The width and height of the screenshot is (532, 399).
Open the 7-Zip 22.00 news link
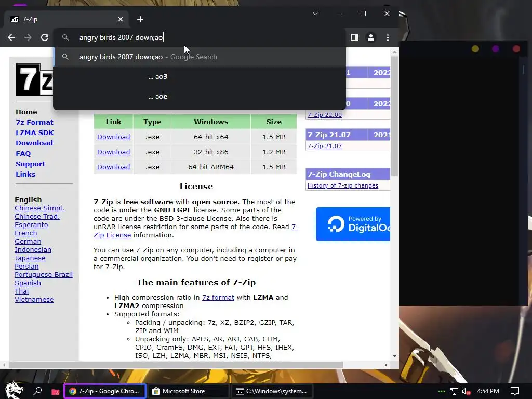click(x=324, y=115)
